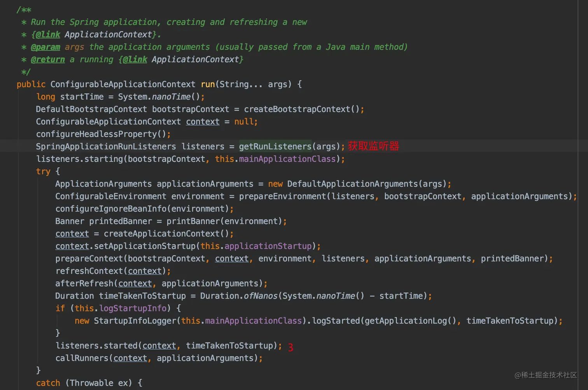Click "startTime" in the long declaration line
Image resolution: width=588 pixels, height=390 pixels.
click(x=82, y=97)
